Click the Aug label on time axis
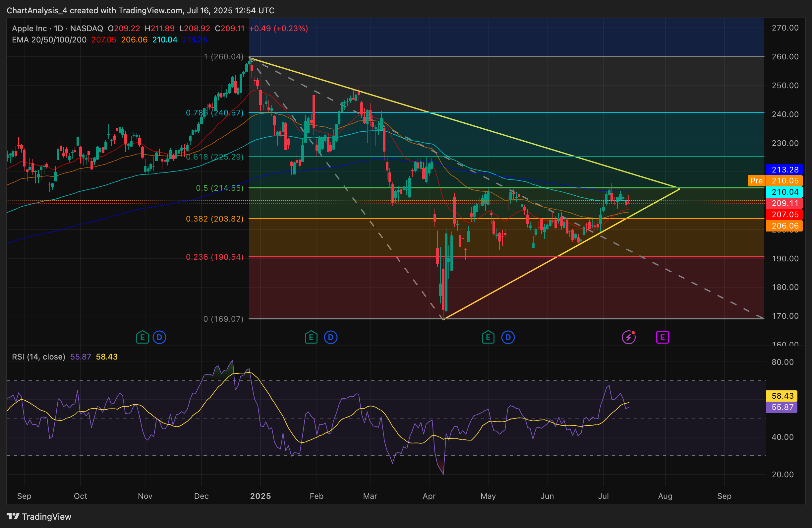The width and height of the screenshot is (812, 528). [x=665, y=496]
